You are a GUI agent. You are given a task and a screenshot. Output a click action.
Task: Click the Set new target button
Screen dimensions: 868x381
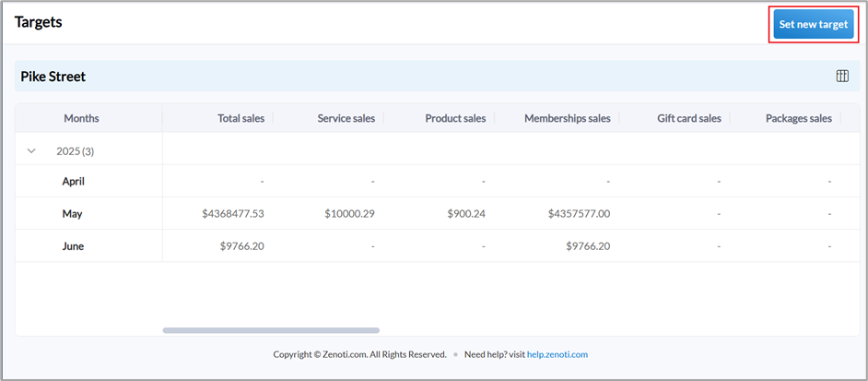tap(813, 25)
